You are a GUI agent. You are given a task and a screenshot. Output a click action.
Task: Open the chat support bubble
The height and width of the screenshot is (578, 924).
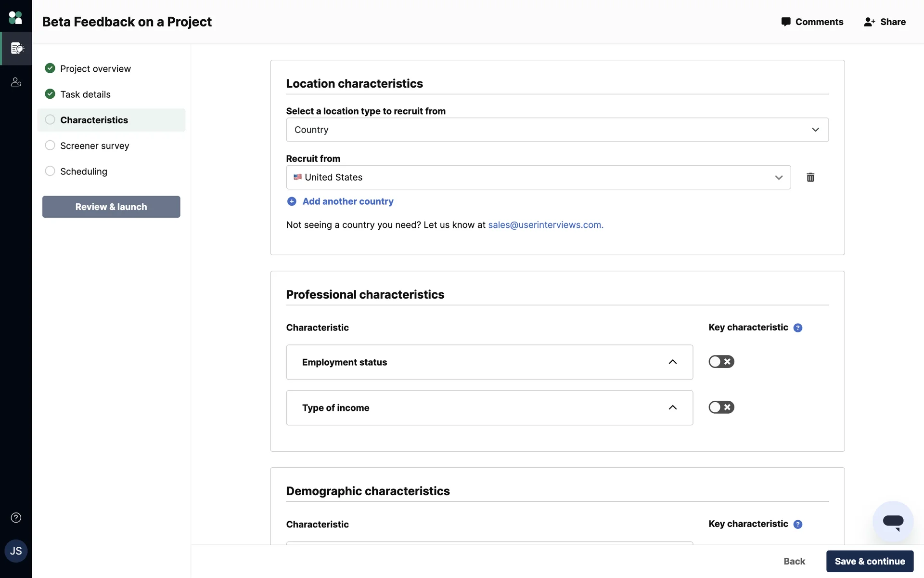tap(893, 522)
